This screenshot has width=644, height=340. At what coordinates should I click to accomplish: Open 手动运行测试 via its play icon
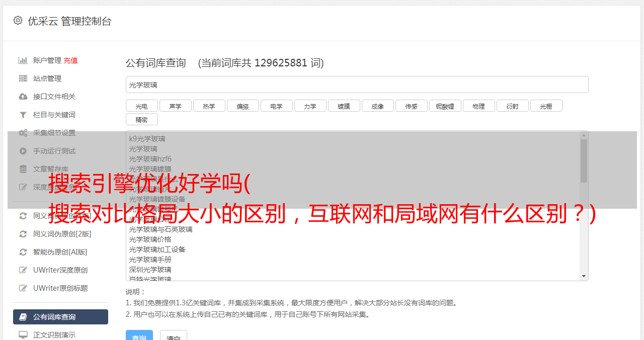tap(23, 151)
